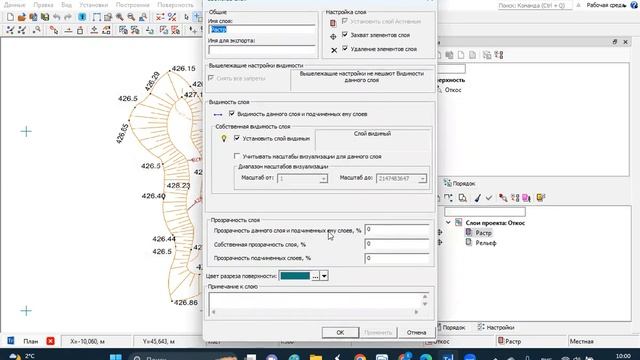Image resolution: width=640 pixels, height=360 pixels.
Task: Enable 'Учитывать масштабы визуализации' checkbox
Action: 237,156
